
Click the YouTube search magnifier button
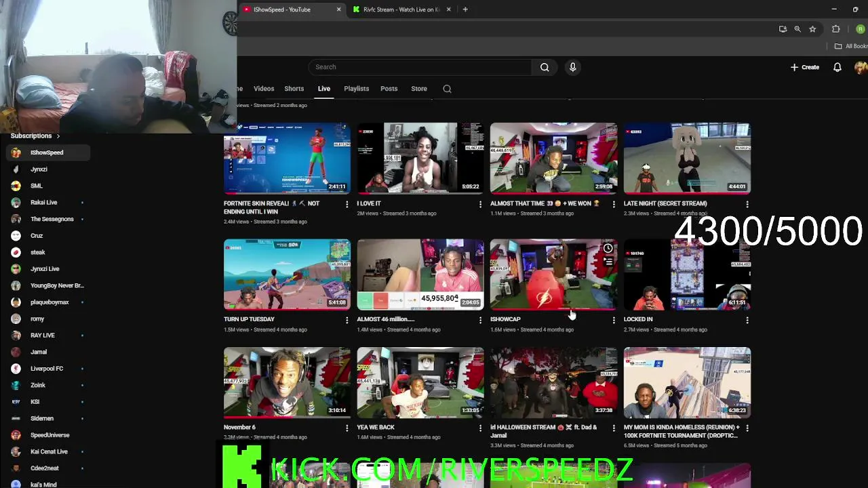[x=545, y=67]
